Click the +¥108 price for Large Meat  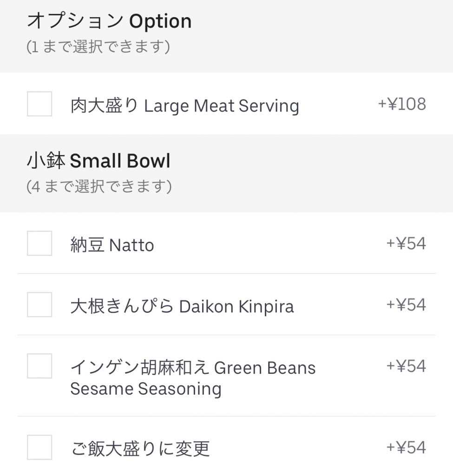(401, 104)
